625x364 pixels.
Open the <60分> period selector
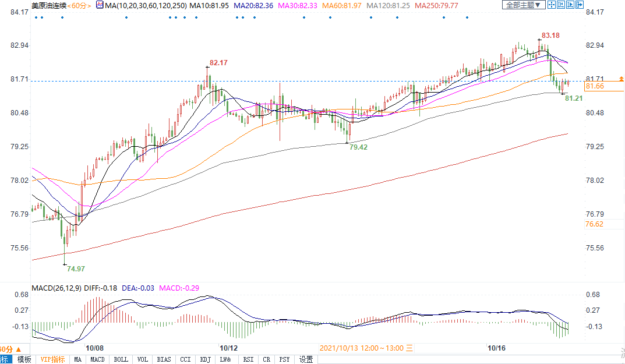tap(79, 5)
